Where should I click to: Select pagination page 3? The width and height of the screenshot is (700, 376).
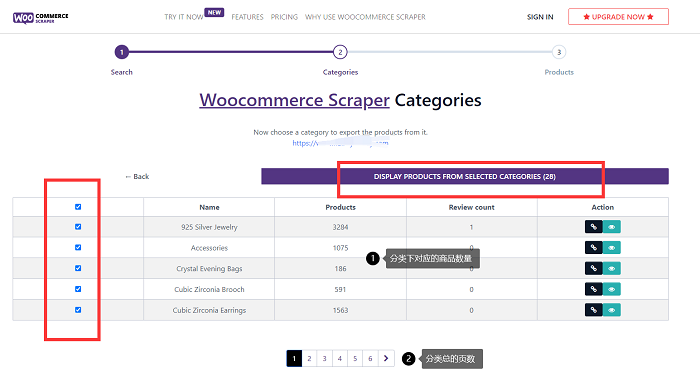point(325,358)
